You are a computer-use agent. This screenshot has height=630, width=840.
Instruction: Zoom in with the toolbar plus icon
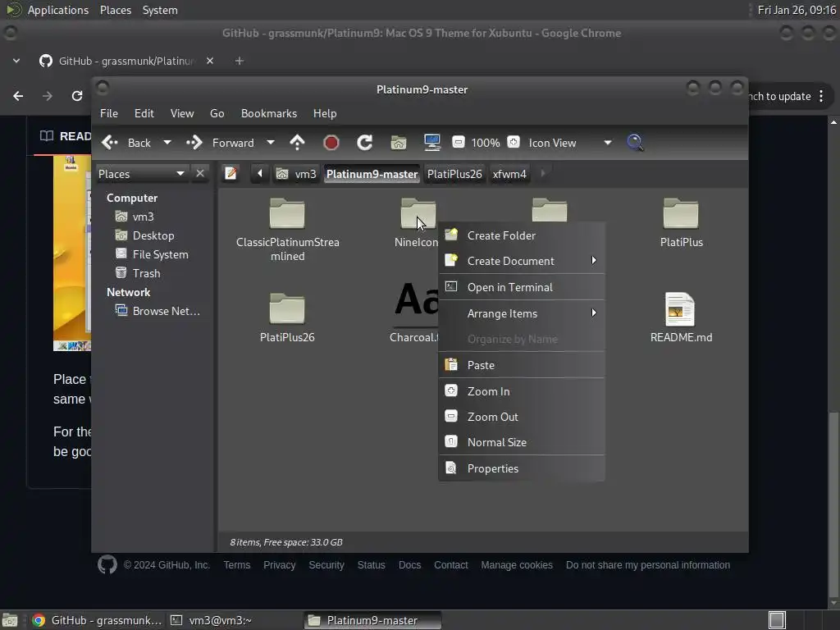(514, 142)
